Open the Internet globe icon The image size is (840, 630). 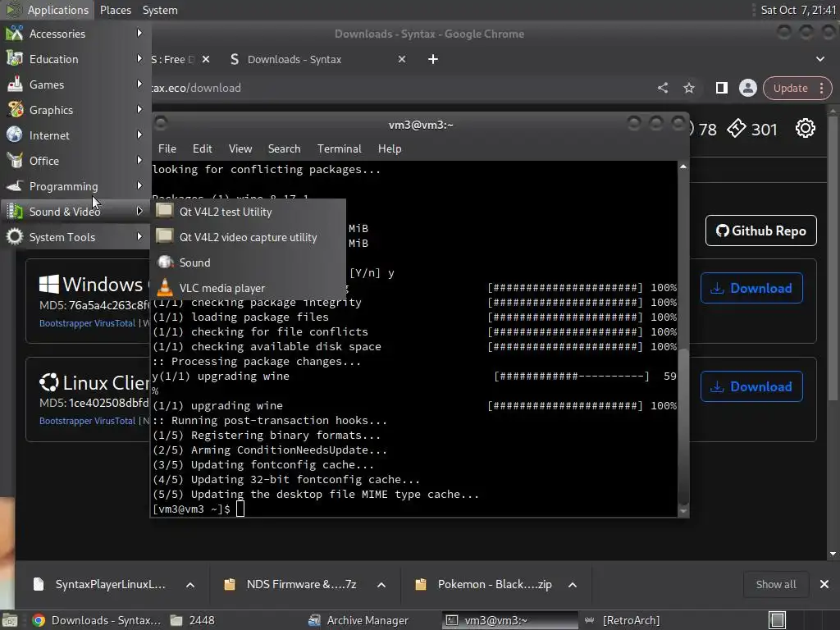15,135
